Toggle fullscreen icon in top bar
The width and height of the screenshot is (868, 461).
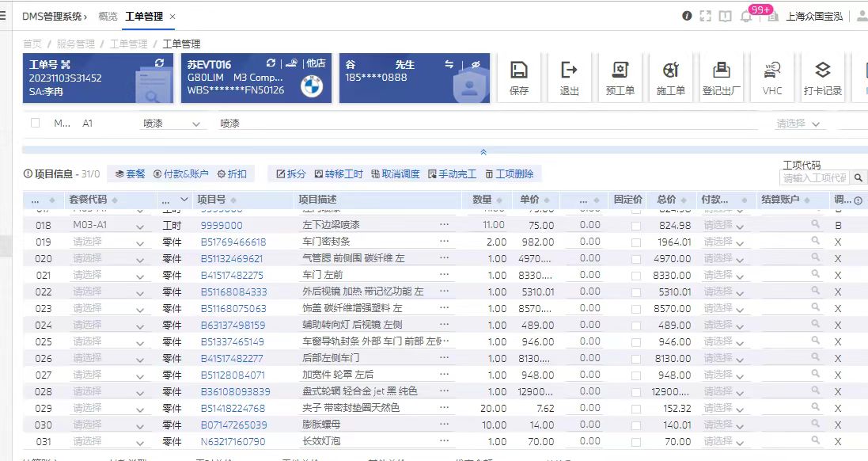705,16
